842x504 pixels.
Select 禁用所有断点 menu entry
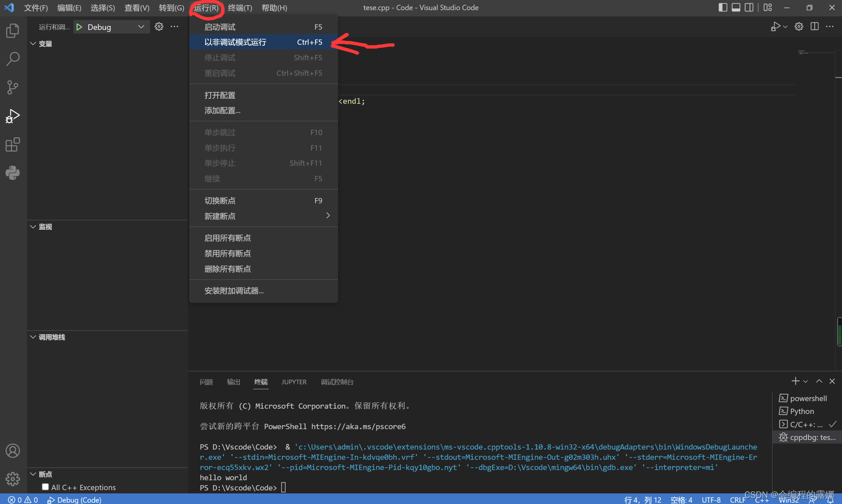263,254
